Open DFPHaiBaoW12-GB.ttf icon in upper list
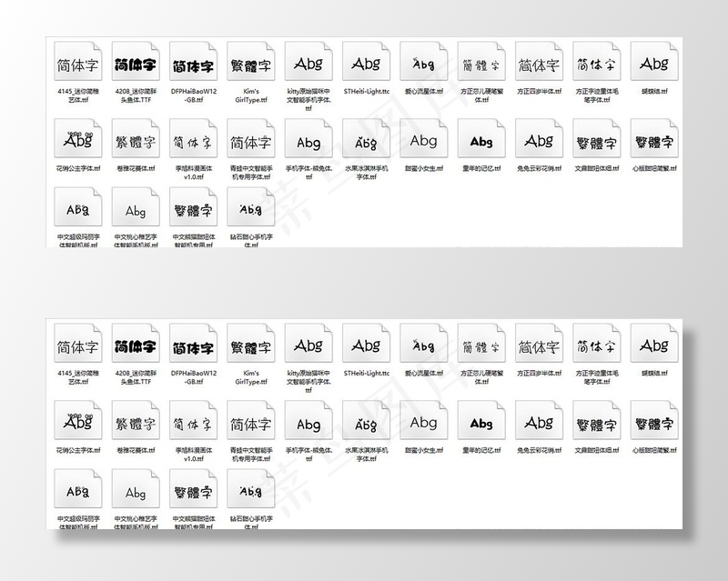Viewport: 728px width, 581px height. pyautogui.click(x=193, y=65)
